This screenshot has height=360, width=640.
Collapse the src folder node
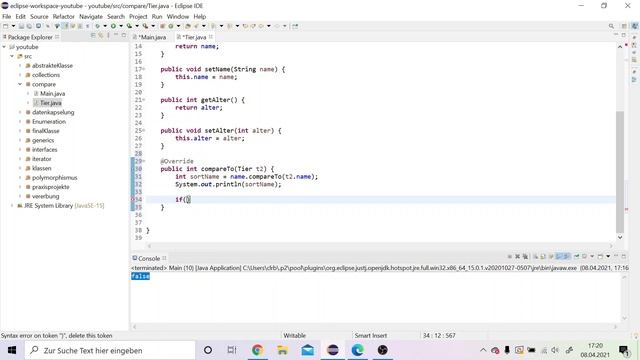point(12,56)
